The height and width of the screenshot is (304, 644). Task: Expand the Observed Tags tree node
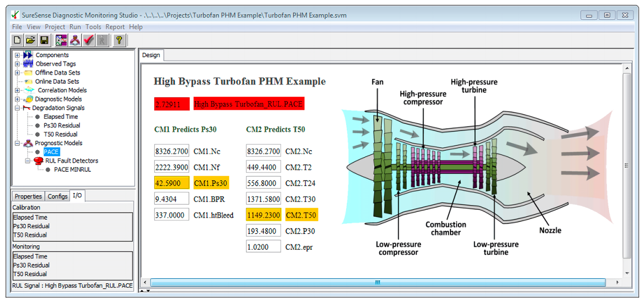tap(17, 64)
